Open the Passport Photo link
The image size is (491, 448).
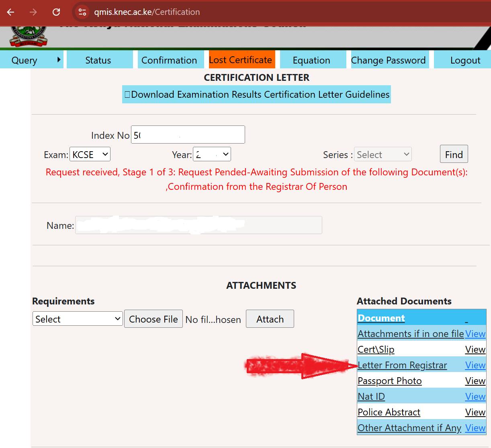pyautogui.click(x=390, y=380)
